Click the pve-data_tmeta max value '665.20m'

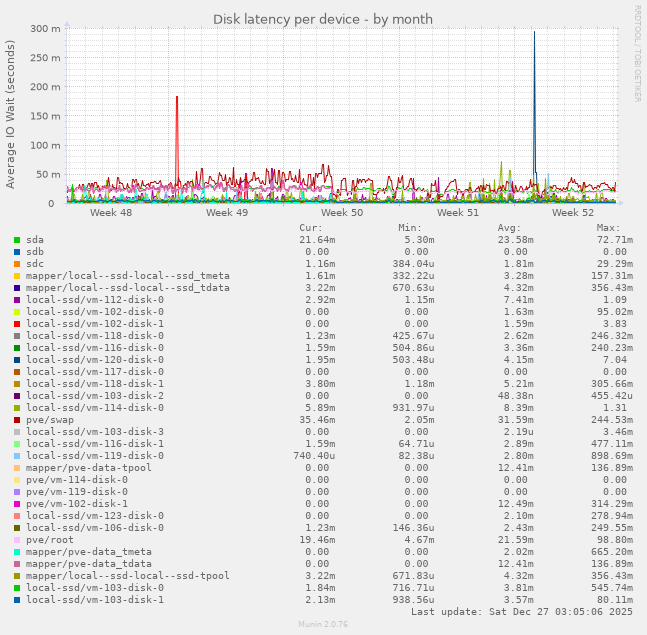612,552
